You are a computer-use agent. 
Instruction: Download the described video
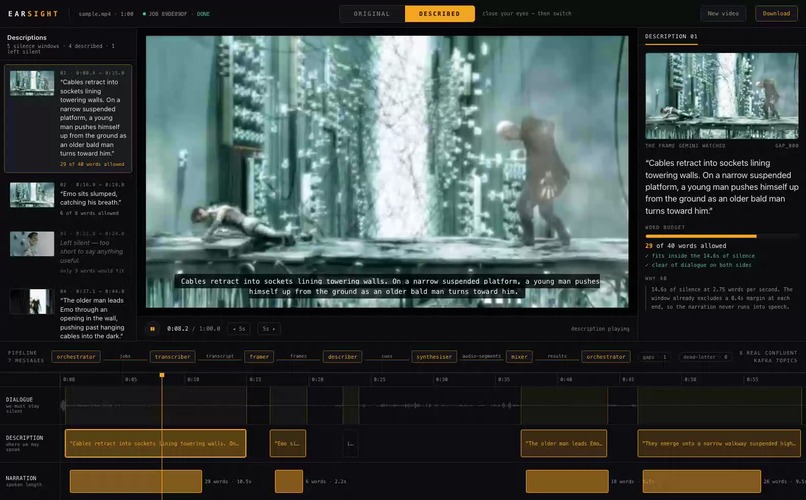776,13
